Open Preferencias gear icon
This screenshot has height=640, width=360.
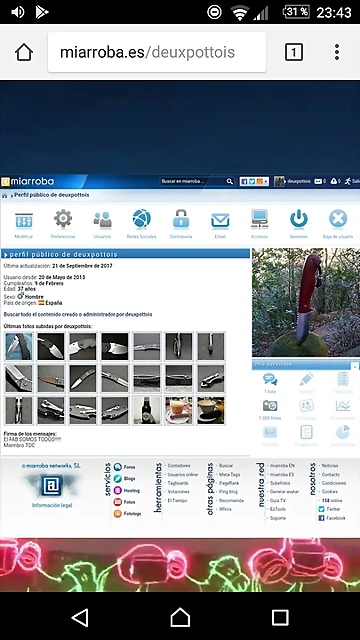[63, 219]
